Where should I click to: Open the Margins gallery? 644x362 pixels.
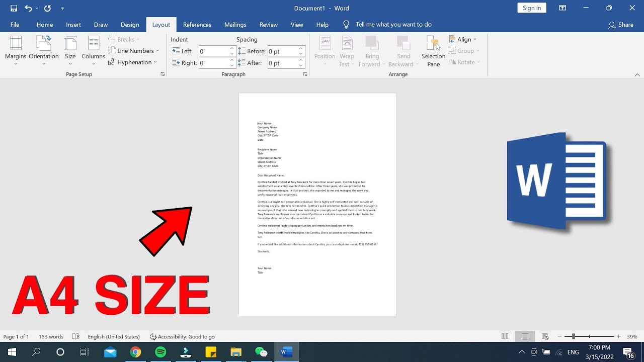pos(16,51)
